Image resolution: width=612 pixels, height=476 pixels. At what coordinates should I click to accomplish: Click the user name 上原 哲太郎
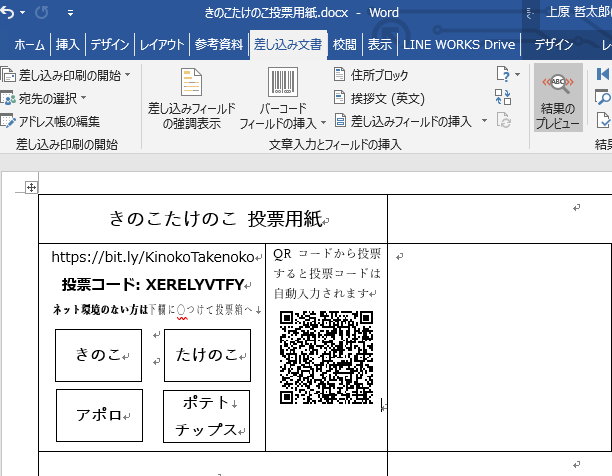coord(578,12)
